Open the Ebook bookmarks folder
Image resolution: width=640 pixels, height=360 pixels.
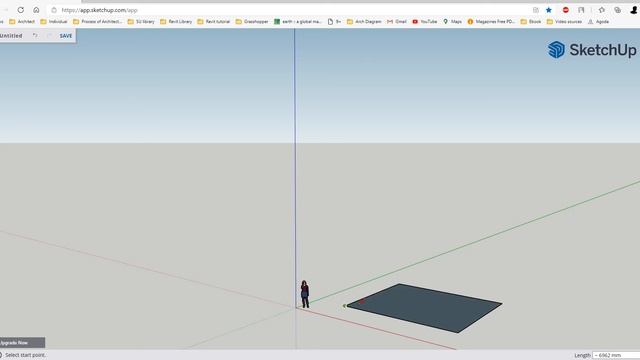[x=531, y=22]
